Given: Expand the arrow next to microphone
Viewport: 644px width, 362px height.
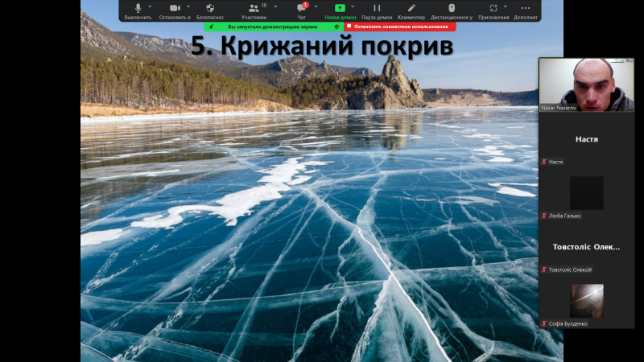Looking at the screenshot, I should tap(150, 6).
